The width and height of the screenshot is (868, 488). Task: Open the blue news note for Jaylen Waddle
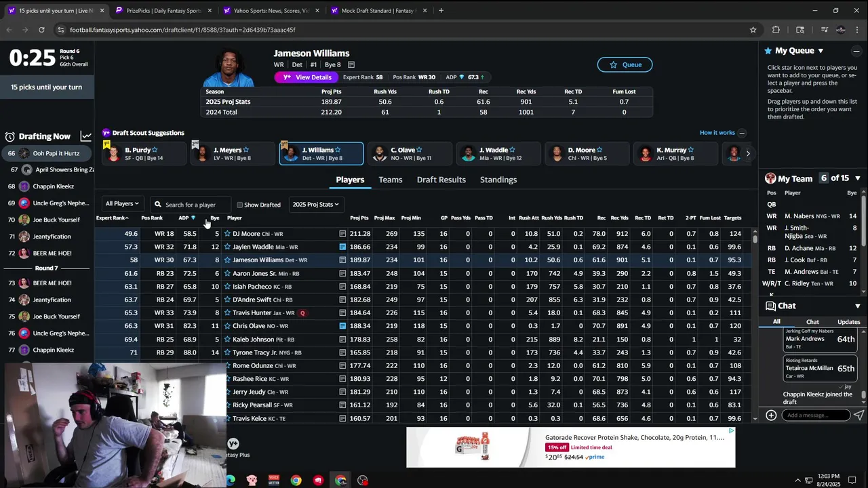pyautogui.click(x=342, y=247)
